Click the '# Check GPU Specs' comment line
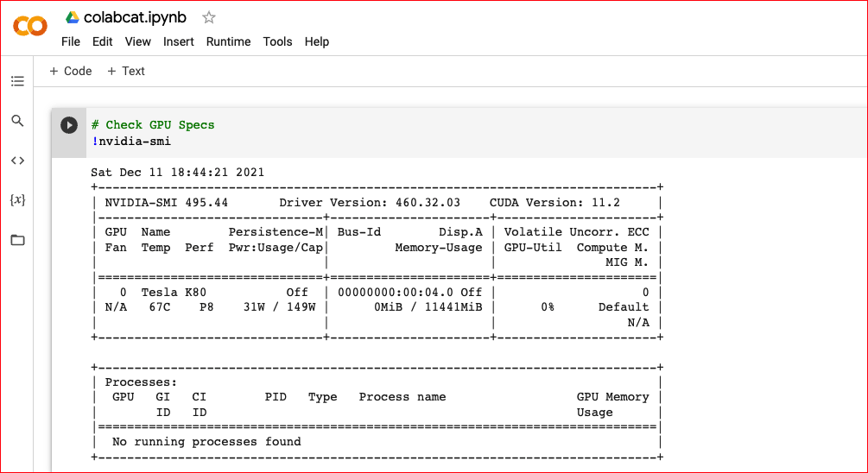 (153, 125)
